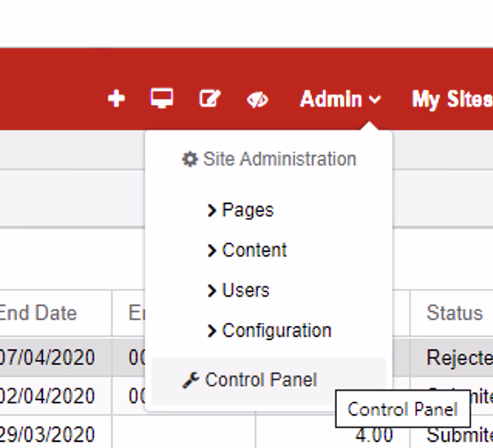The height and width of the screenshot is (448, 493).
Task: Expand the Users submenu chevron
Action: pyautogui.click(x=212, y=290)
